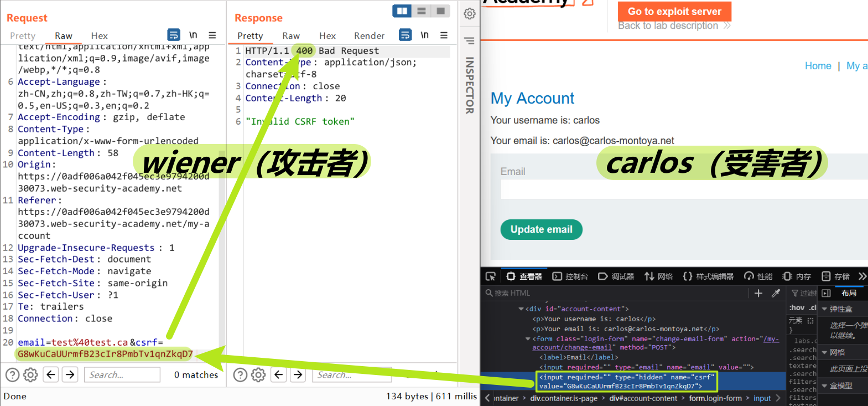Toggle non-printable characters in Response panel
Screen dimensions: 868x406
(424, 35)
